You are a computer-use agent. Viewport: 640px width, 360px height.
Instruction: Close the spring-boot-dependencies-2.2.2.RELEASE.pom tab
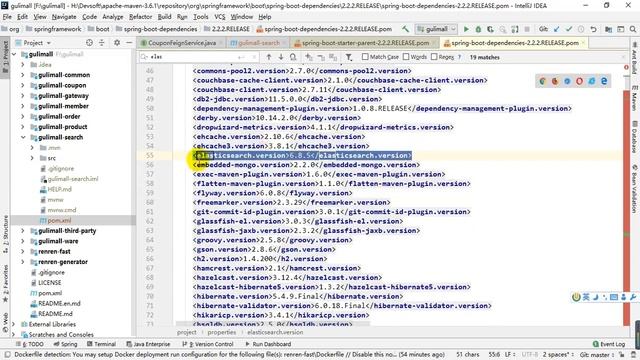coord(583,42)
